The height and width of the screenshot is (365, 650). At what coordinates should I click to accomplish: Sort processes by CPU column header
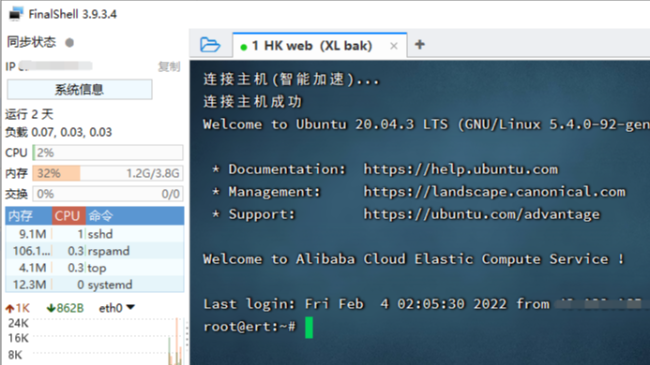69,216
